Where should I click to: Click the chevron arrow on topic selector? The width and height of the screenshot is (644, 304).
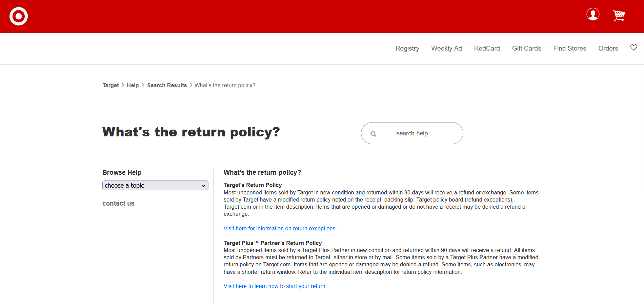[203, 186]
